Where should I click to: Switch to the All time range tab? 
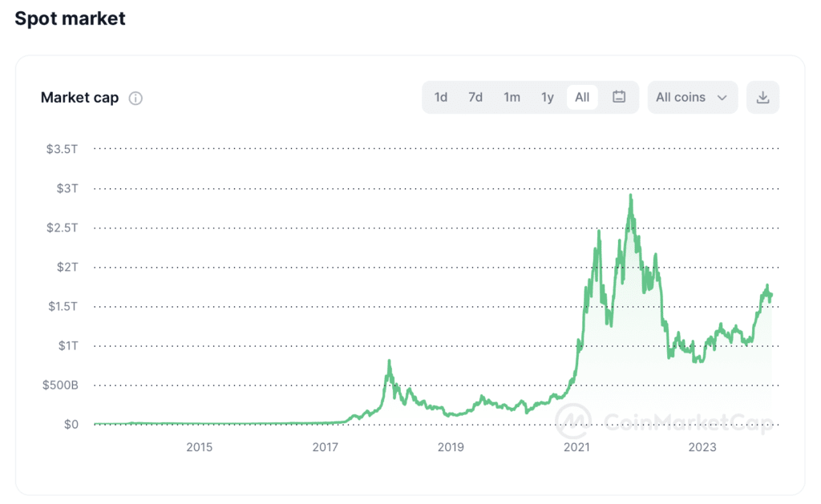[582, 96]
